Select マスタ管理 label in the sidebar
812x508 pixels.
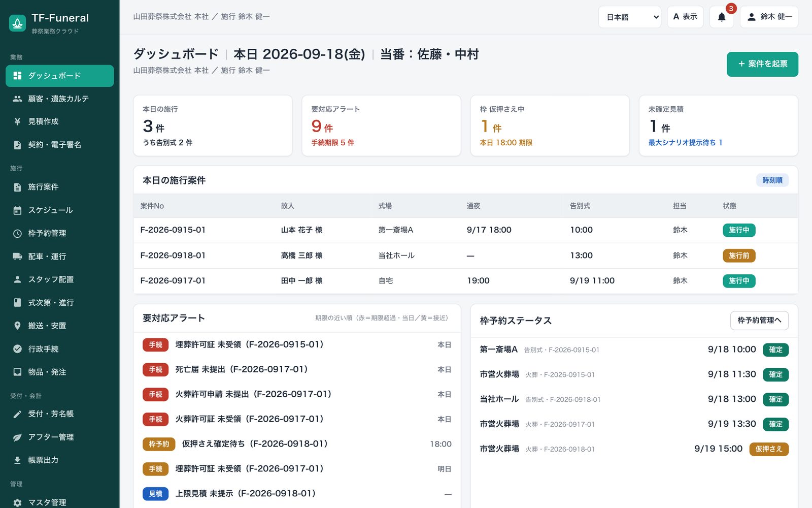pyautogui.click(x=47, y=502)
